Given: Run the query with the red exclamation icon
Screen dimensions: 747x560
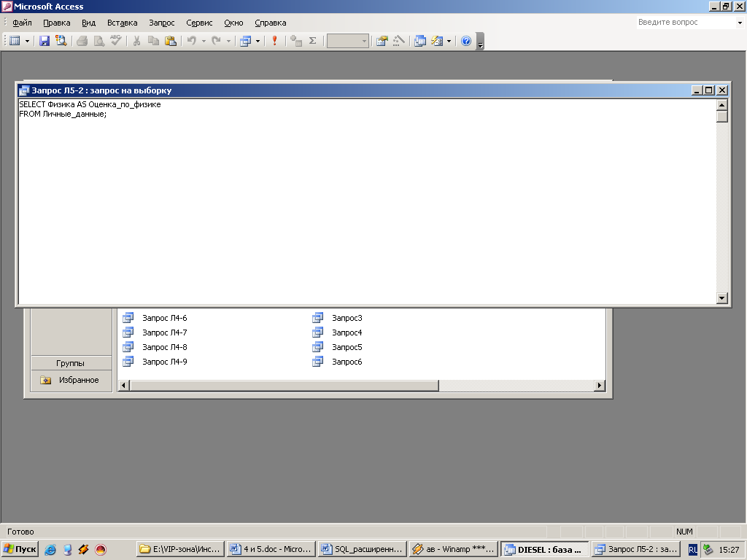Looking at the screenshot, I should pos(274,41).
